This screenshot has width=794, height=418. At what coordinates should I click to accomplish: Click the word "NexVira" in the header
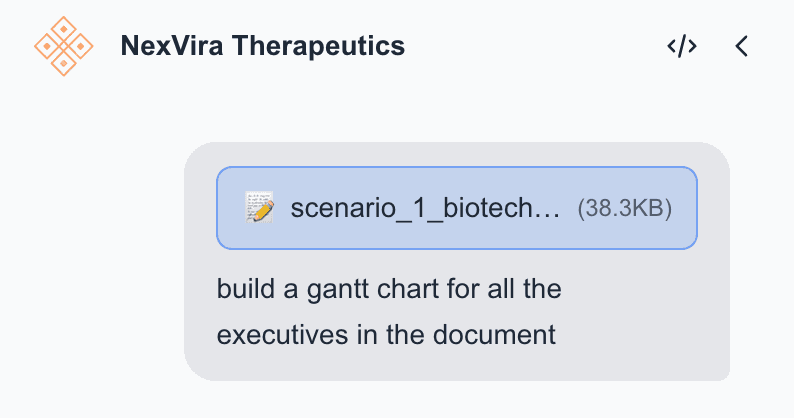tap(167, 46)
